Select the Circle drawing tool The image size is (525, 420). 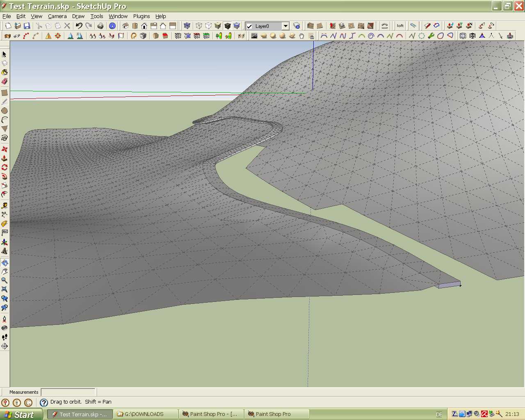tap(5, 111)
